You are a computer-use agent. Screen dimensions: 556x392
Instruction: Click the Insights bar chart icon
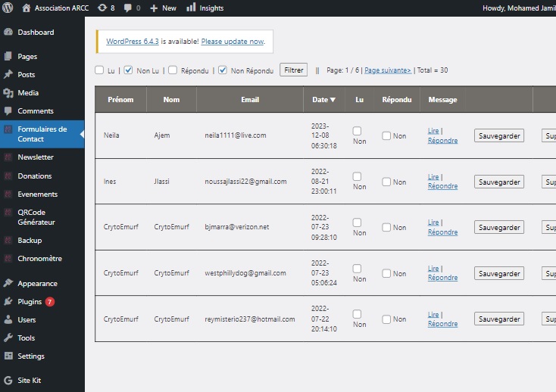tap(191, 8)
